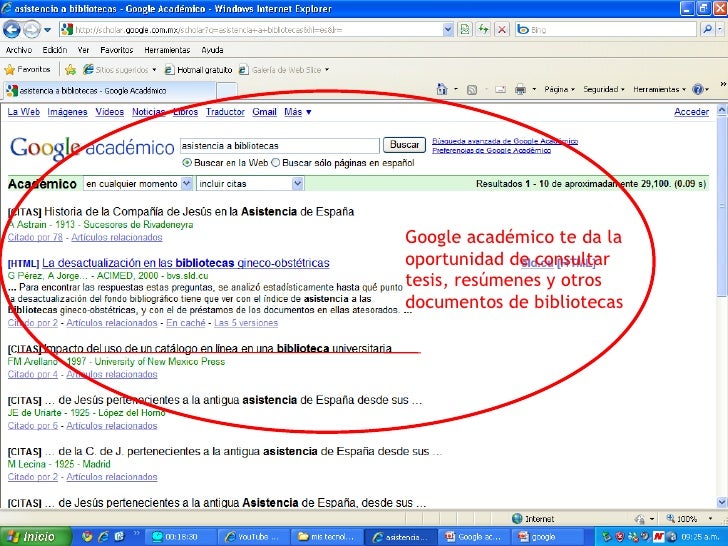Click the Buscar button

[404, 145]
